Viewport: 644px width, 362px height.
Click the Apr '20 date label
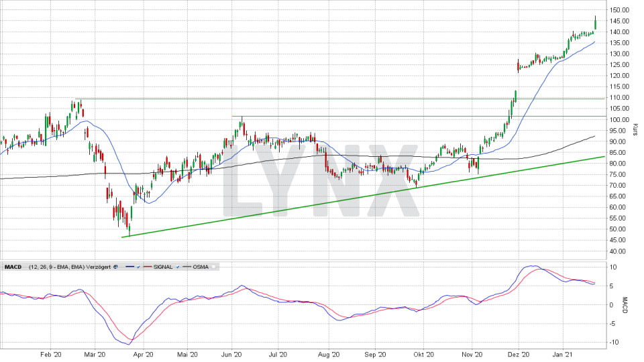coord(144,354)
